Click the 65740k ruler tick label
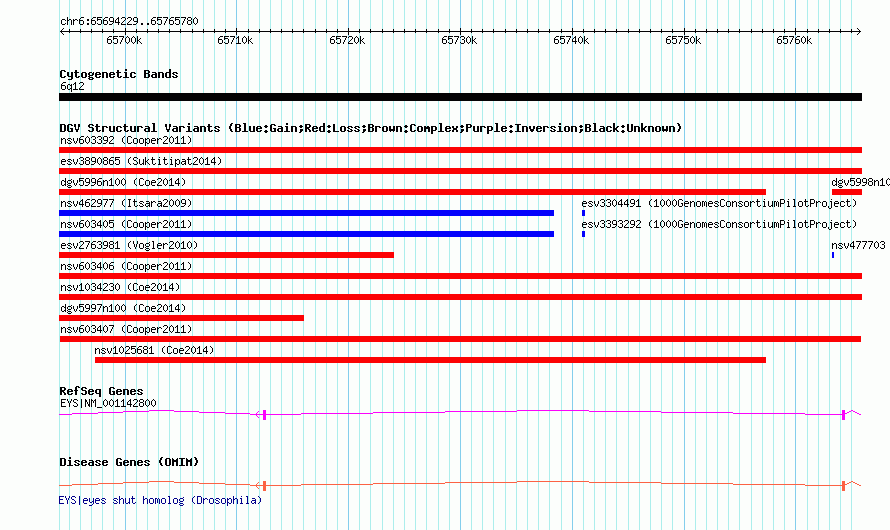The image size is (890, 530). (x=571, y=40)
